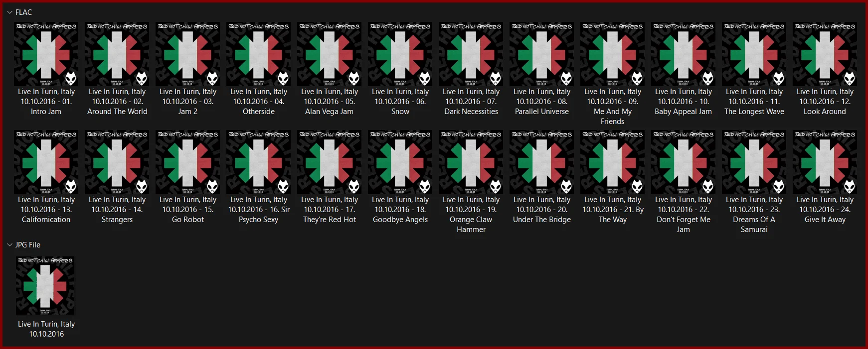Click the file name ending in Intro Jam
The height and width of the screenshot is (349, 868).
pos(46,102)
